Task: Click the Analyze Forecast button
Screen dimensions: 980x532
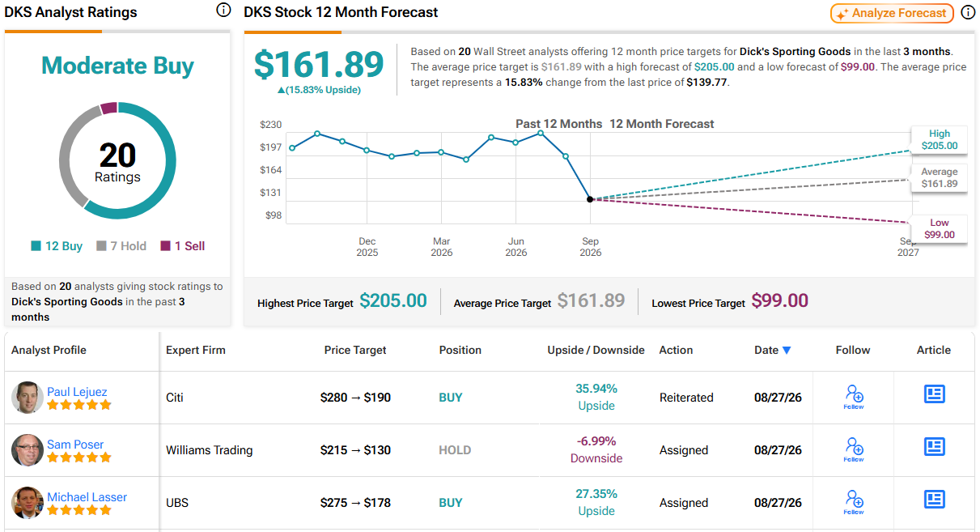Action: click(892, 13)
